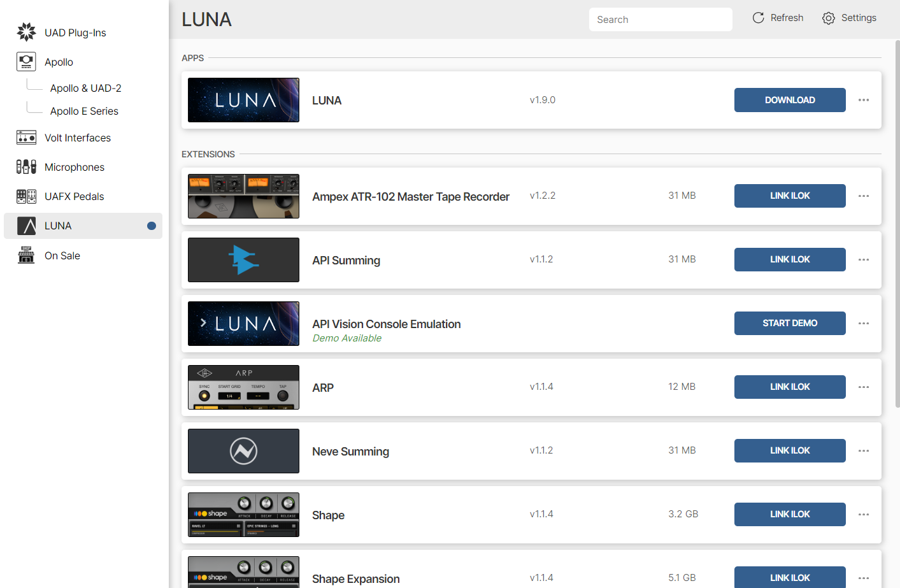Go to Microphones section
This screenshot has width=900, height=588.
tap(75, 167)
